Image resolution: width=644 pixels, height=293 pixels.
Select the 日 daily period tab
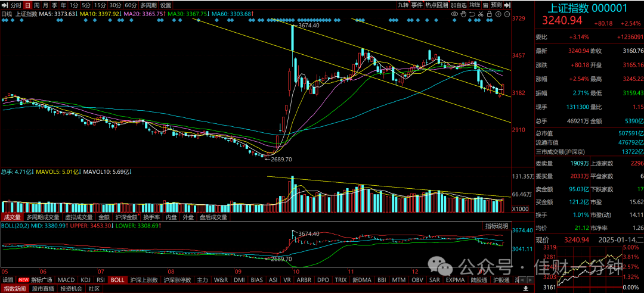click(27, 5)
